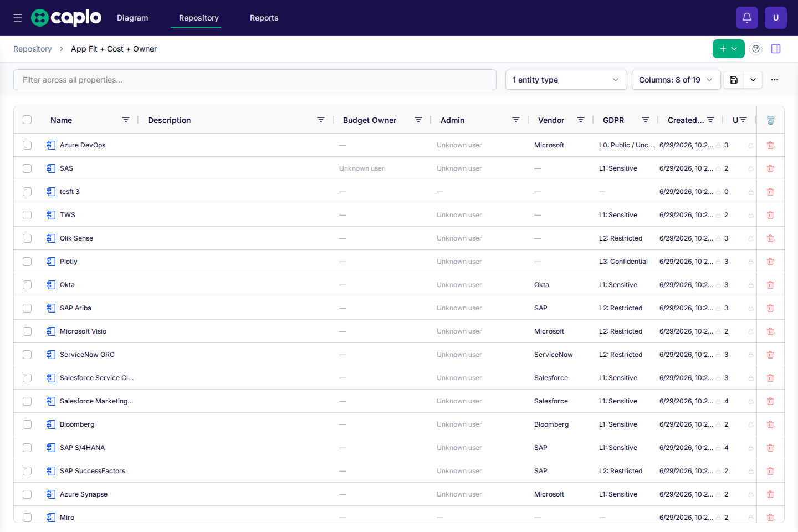The width and height of the screenshot is (798, 532).
Task: Delete the Bloomberg row
Action: click(x=770, y=424)
